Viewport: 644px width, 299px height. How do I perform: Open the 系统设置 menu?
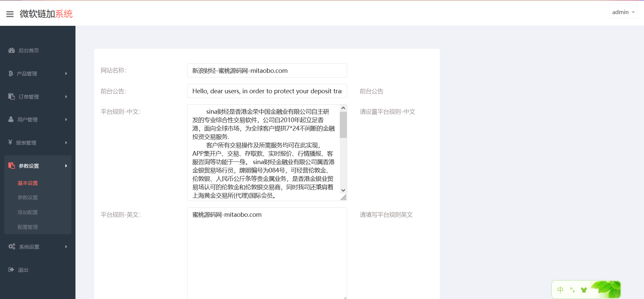pyautogui.click(x=38, y=247)
